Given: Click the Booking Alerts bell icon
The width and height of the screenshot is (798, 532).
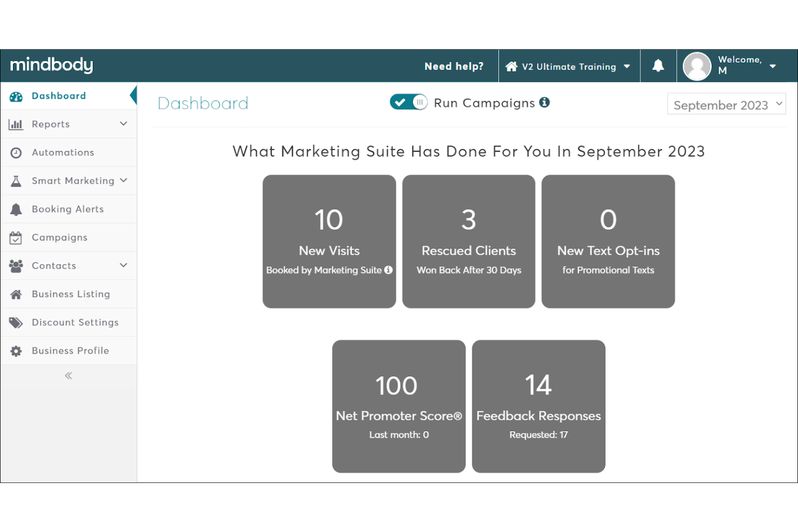Looking at the screenshot, I should click(x=16, y=210).
